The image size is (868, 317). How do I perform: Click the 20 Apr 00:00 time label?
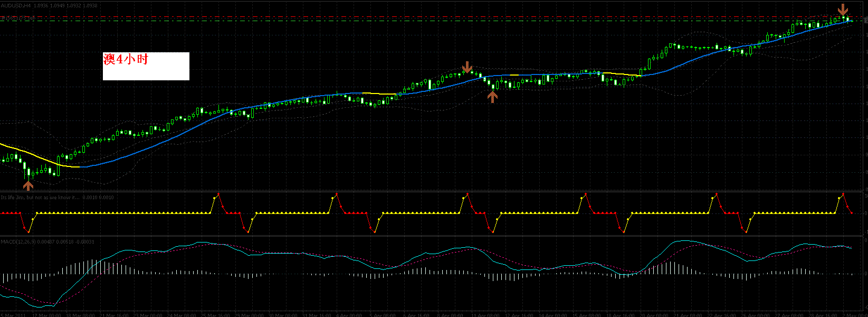click(x=654, y=315)
